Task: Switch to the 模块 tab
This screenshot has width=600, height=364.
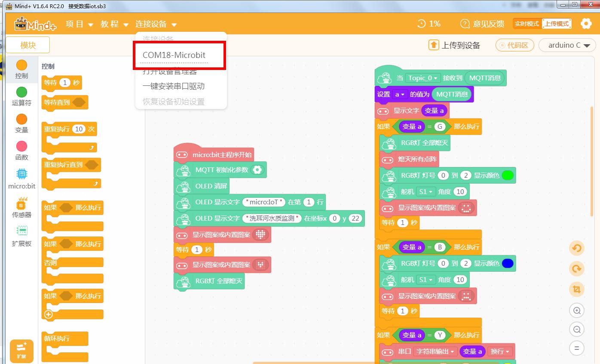Action: (28, 45)
